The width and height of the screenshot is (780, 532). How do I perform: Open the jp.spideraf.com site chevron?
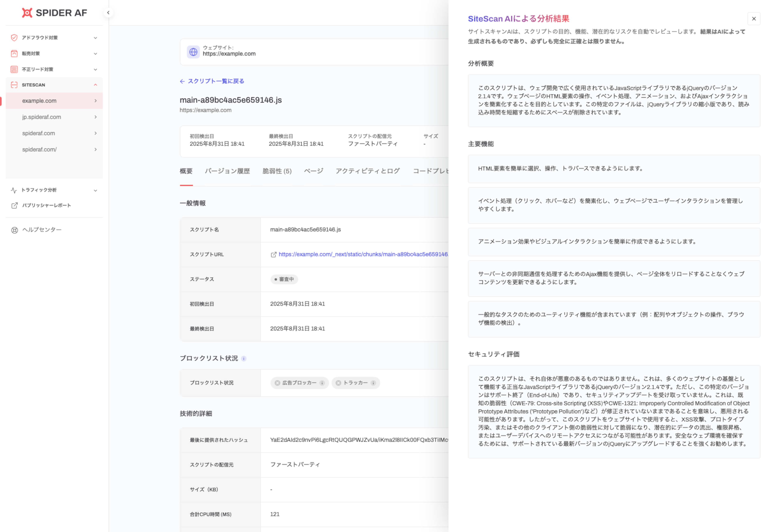point(96,117)
